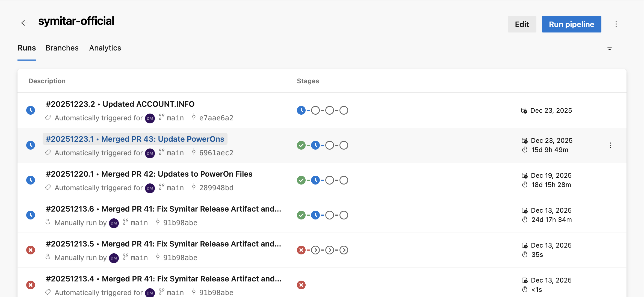
Task: Click commit hash 6961aec2
Action: (216, 153)
